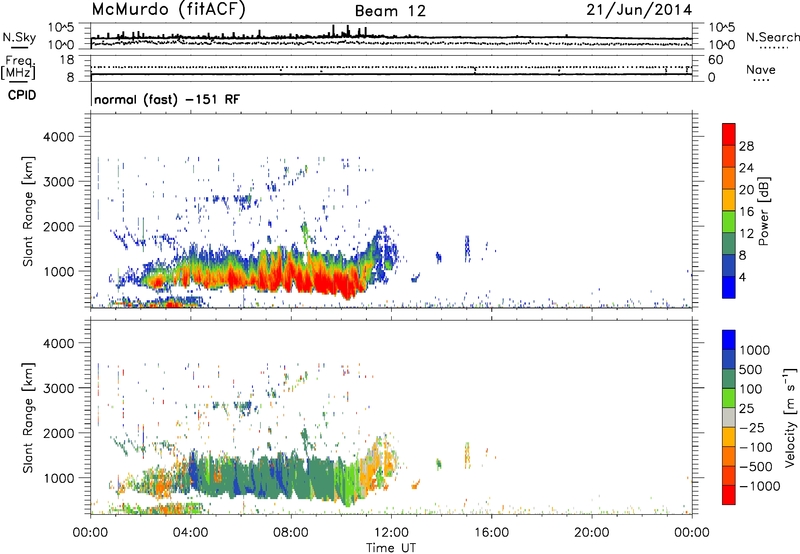Click the 'Nave' legend label
Image resolution: width=800 pixels, height=554 pixels.
pos(761,69)
